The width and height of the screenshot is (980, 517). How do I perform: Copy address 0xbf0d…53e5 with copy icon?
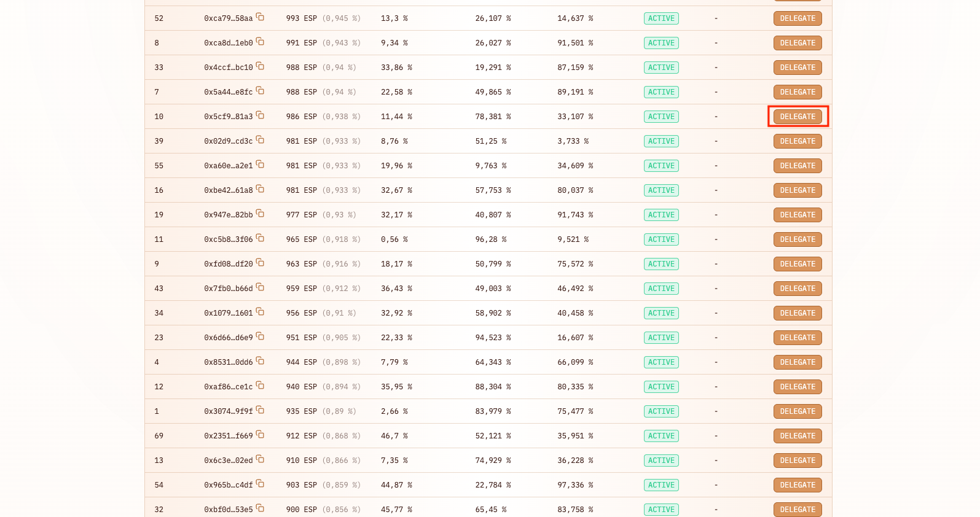tap(260, 508)
